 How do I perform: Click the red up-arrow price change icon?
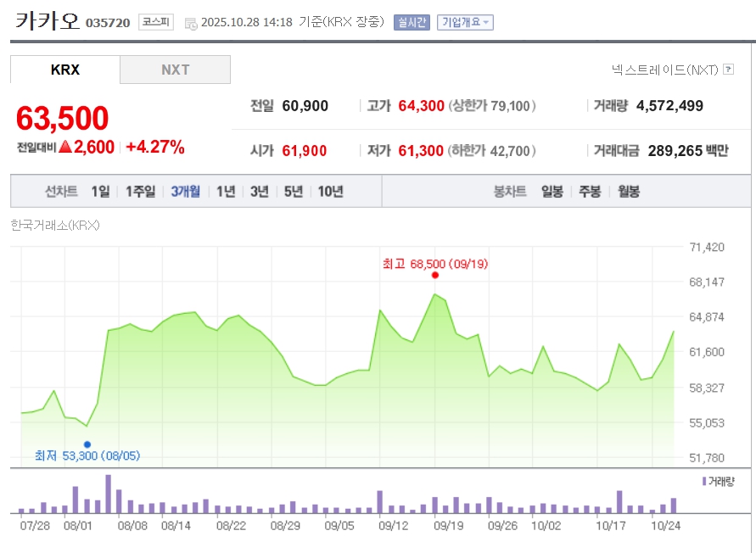pos(65,147)
